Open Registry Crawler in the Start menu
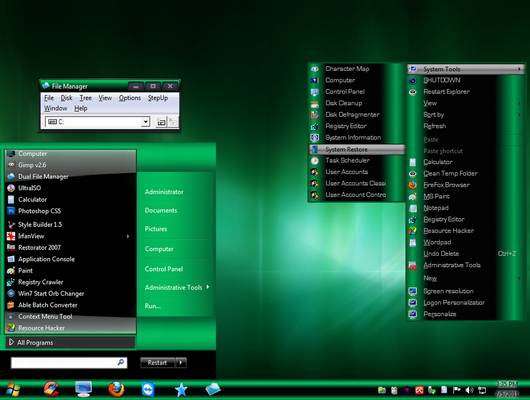Viewport: 530px width, 400px height. (70, 282)
